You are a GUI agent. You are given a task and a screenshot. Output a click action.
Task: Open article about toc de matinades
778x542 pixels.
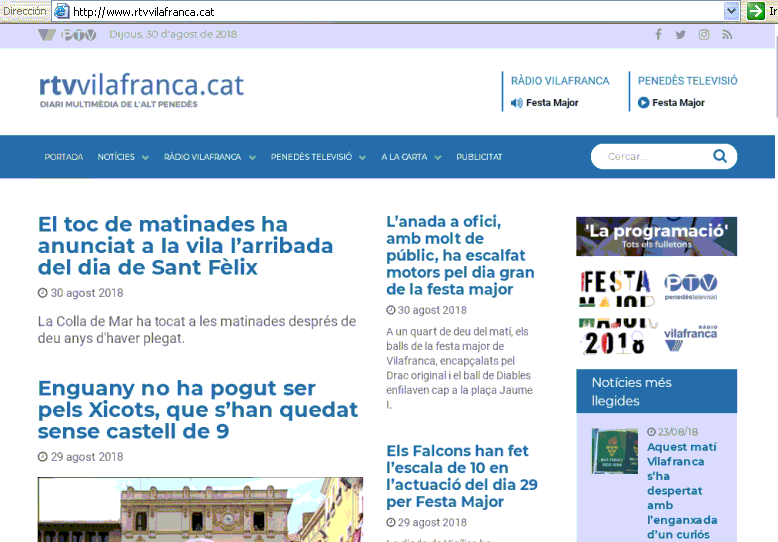(x=185, y=246)
